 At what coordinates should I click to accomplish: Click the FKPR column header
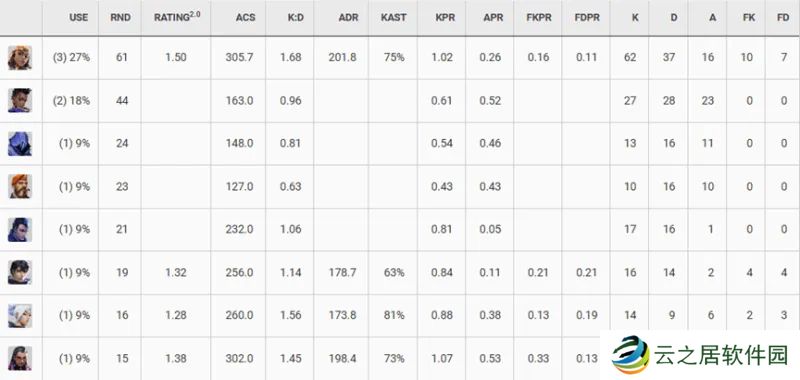coord(538,17)
